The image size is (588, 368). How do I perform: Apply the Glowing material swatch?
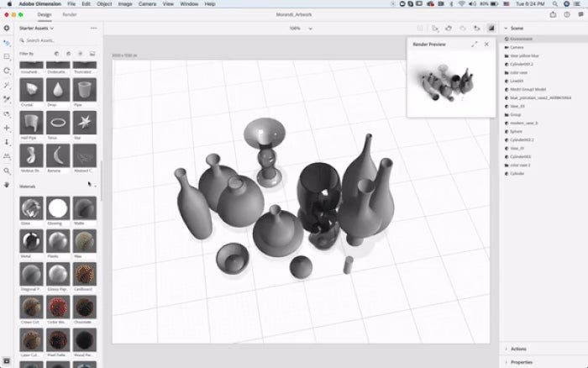(x=58, y=208)
